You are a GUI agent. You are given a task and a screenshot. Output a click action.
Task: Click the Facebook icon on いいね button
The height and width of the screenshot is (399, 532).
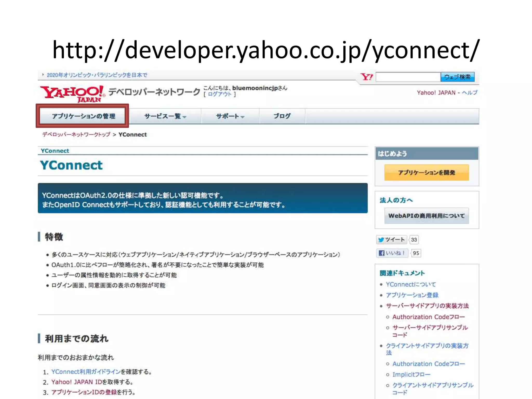point(381,253)
